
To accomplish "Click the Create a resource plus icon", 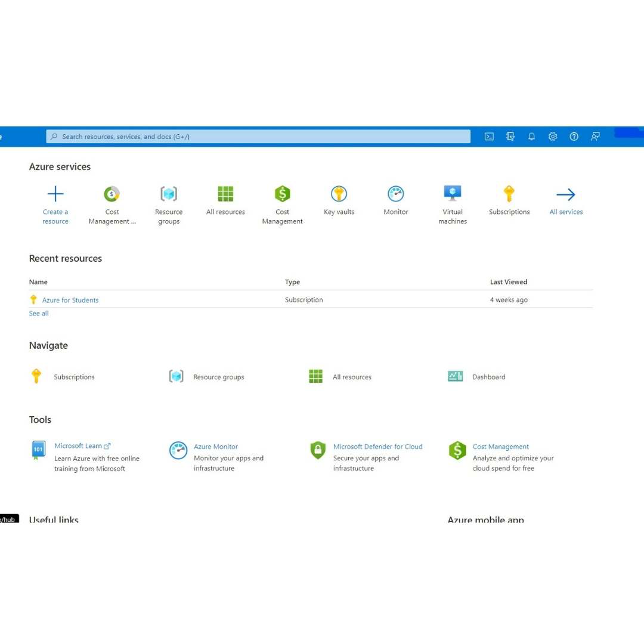I will pos(55,194).
